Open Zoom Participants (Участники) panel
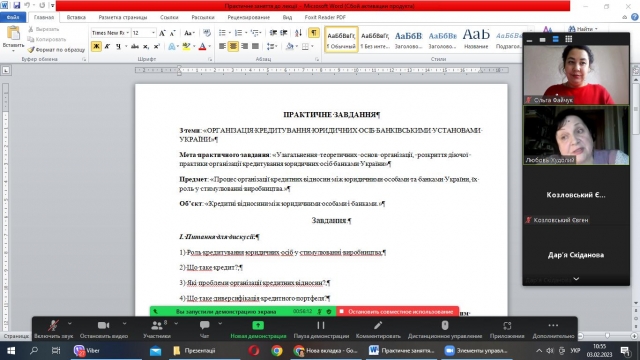This screenshot has height=360, width=640. [157, 329]
